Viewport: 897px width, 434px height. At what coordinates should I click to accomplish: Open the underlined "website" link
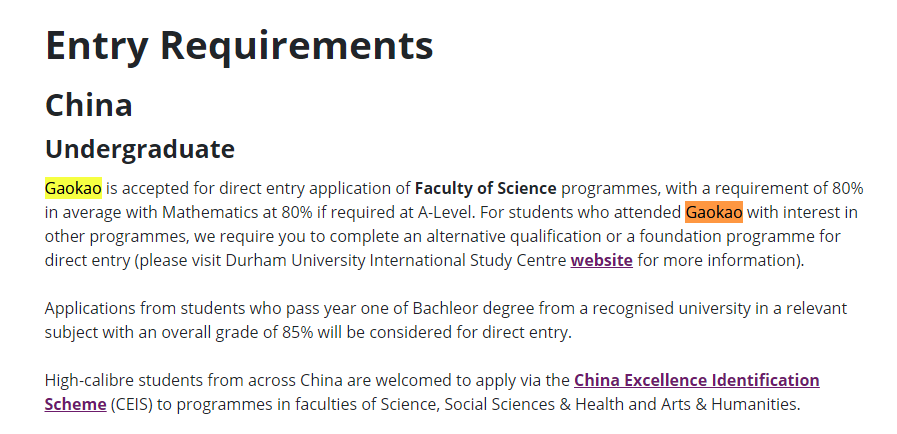click(x=601, y=260)
